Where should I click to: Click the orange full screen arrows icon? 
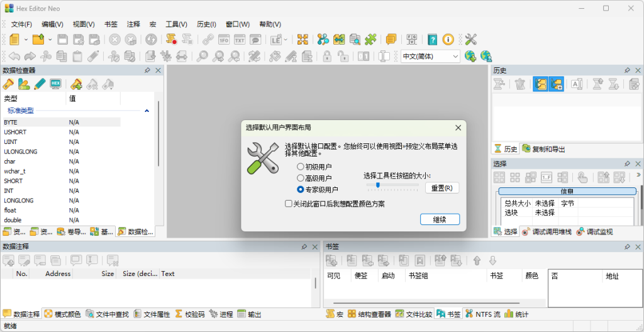point(303,40)
